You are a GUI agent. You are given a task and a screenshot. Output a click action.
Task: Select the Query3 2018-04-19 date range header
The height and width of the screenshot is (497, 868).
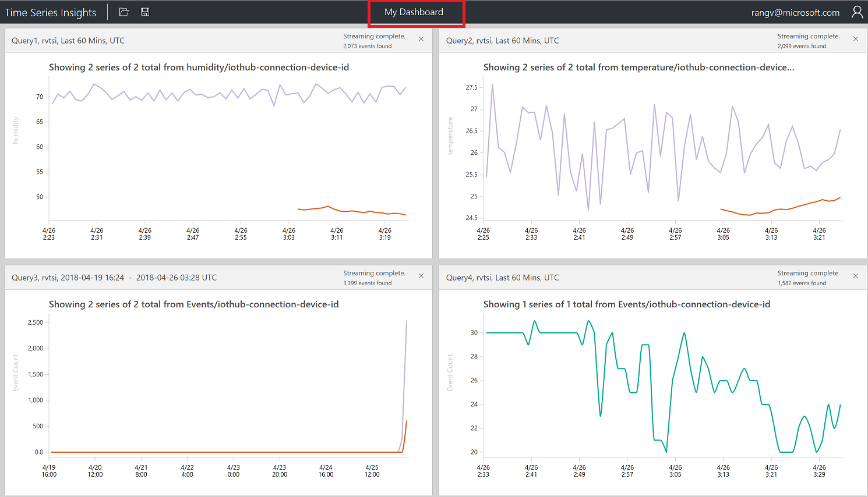click(x=114, y=278)
